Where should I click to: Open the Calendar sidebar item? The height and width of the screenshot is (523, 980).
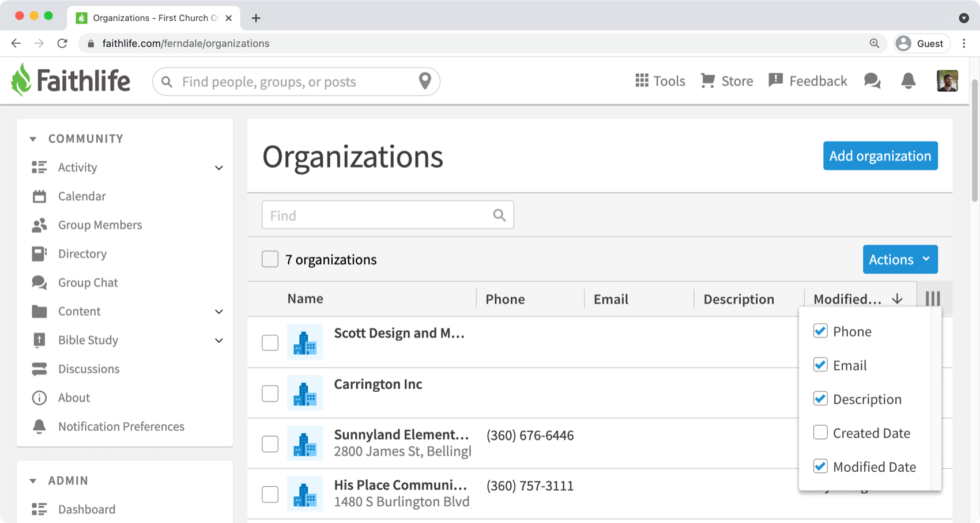(82, 196)
